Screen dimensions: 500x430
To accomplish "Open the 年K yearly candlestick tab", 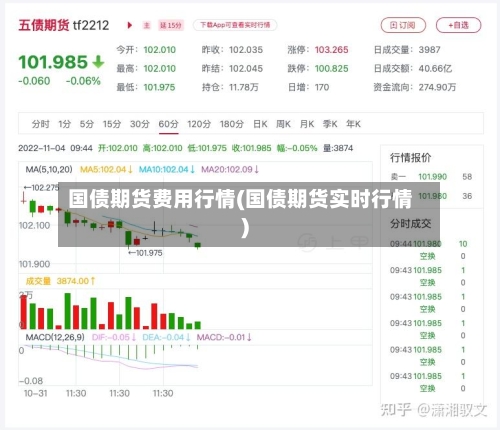I will (353, 124).
